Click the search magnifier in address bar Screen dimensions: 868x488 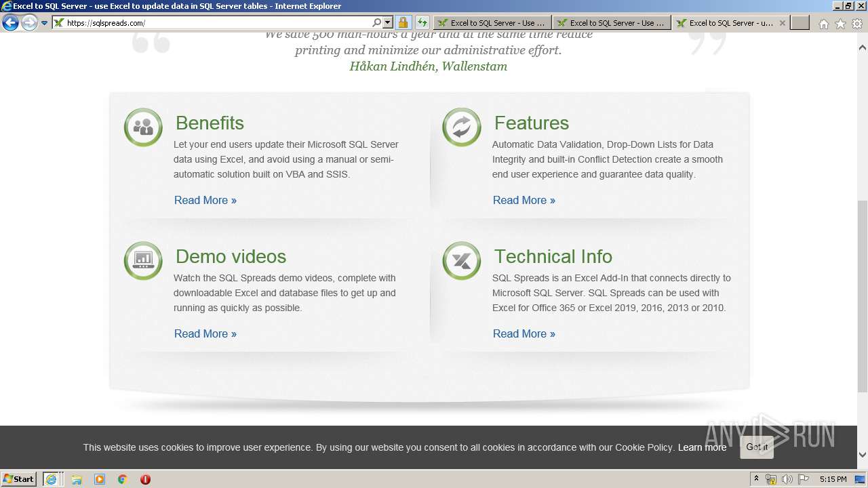(x=377, y=22)
